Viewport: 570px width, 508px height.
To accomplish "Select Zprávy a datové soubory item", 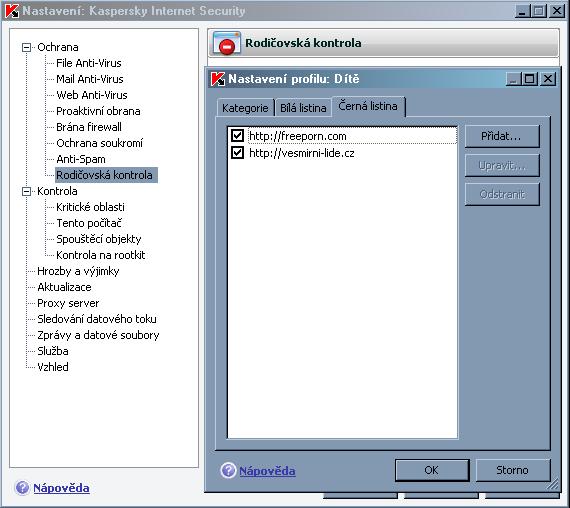I will click(x=98, y=335).
